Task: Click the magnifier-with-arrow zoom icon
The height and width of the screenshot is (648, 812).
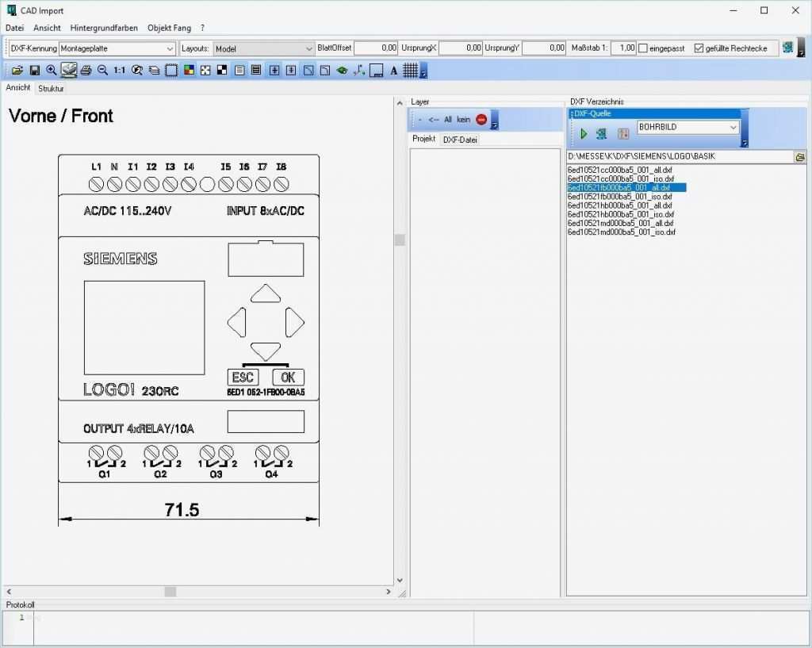Action: [136, 70]
